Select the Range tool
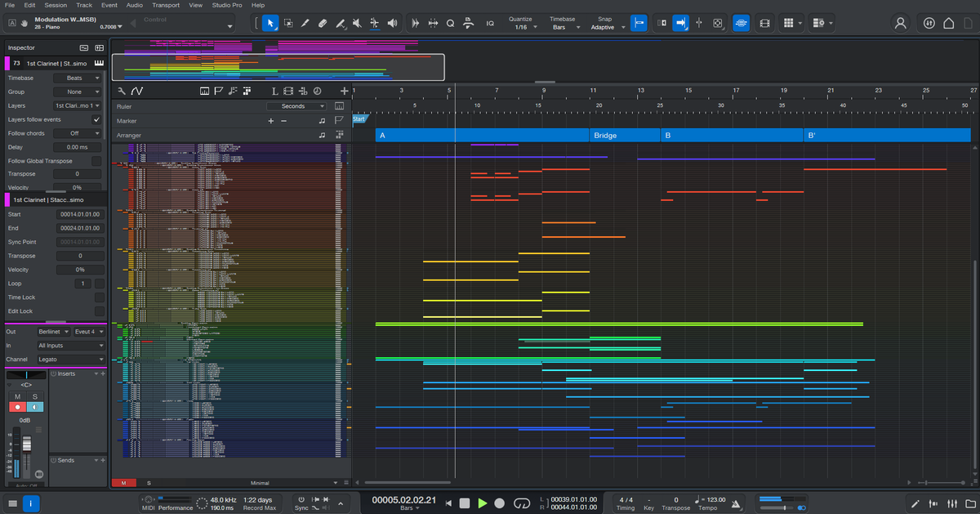Screen dimensions: 980x514 pyautogui.click(x=288, y=23)
